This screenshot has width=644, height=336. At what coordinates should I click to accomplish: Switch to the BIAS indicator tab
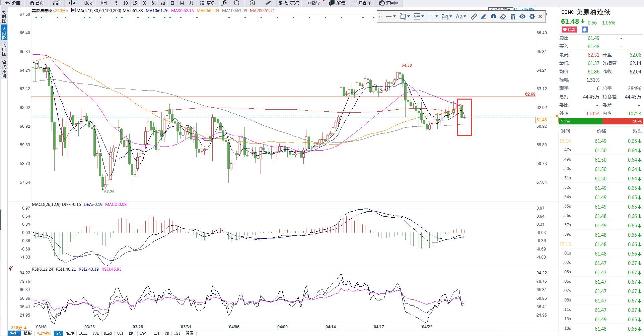pyautogui.click(x=108, y=333)
